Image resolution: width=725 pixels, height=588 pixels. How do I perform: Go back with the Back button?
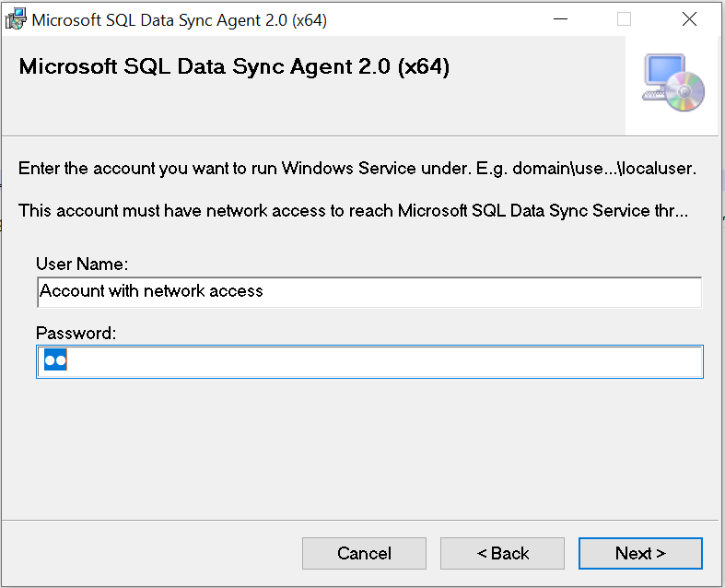502,553
